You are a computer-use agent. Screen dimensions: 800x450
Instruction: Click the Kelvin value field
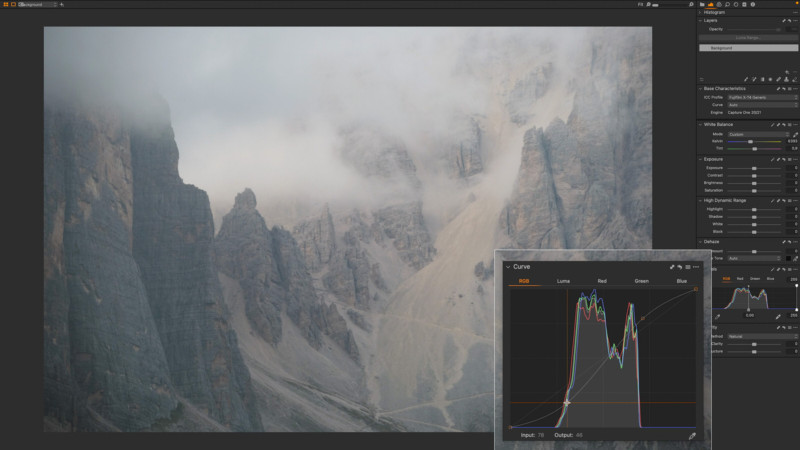792,141
